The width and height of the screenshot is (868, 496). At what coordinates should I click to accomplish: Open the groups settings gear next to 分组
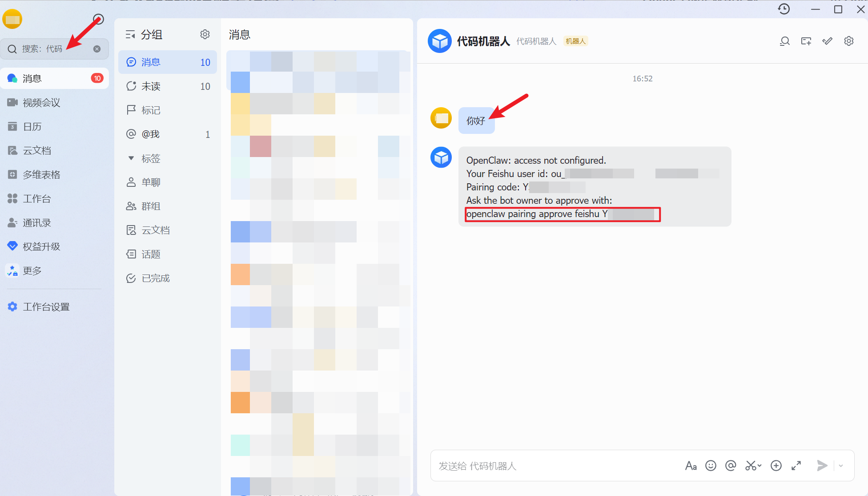[205, 35]
